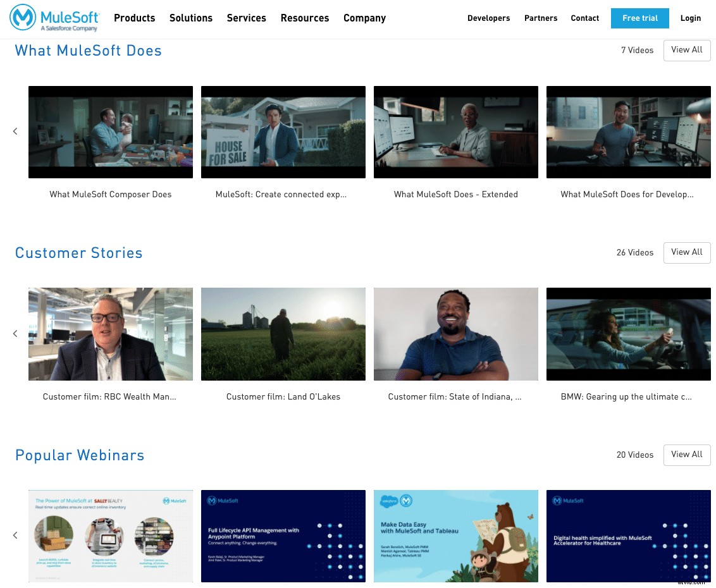Open the Customer film: Land O'Lakes video
The width and height of the screenshot is (716, 588).
point(283,334)
